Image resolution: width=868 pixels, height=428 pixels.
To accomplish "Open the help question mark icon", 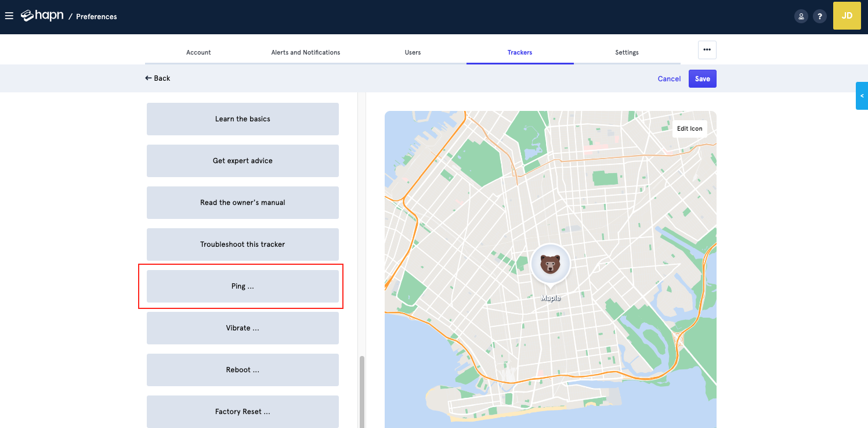I will pyautogui.click(x=819, y=16).
